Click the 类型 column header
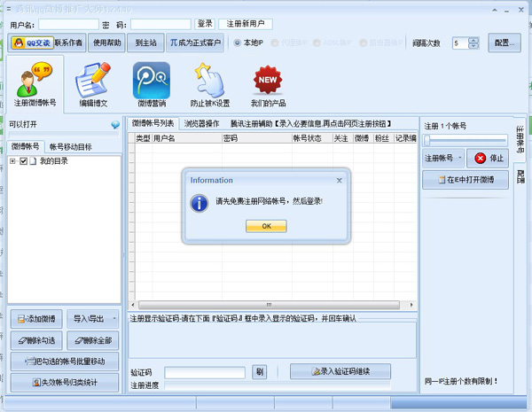Image resolution: width=532 pixels, height=412 pixels. click(x=143, y=138)
